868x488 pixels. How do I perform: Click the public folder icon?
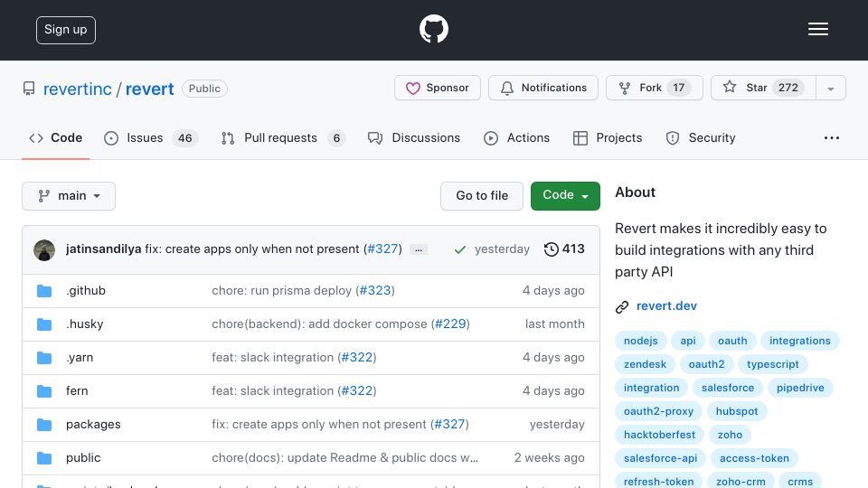pos(44,458)
